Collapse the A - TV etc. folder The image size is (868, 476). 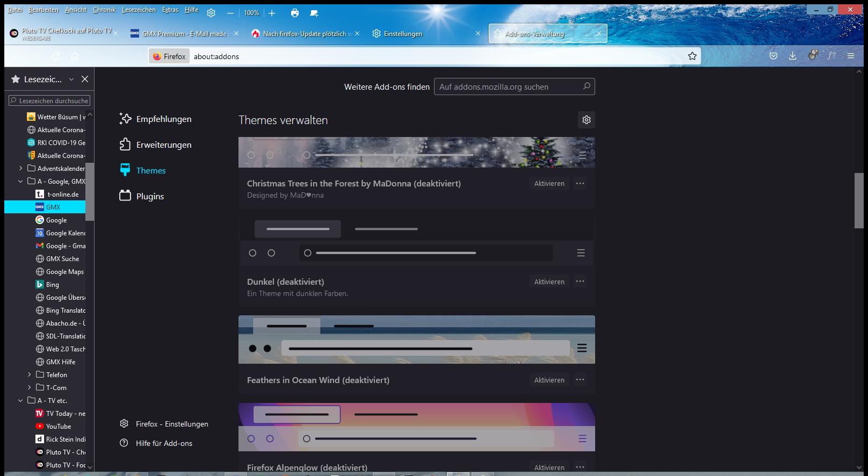21,400
